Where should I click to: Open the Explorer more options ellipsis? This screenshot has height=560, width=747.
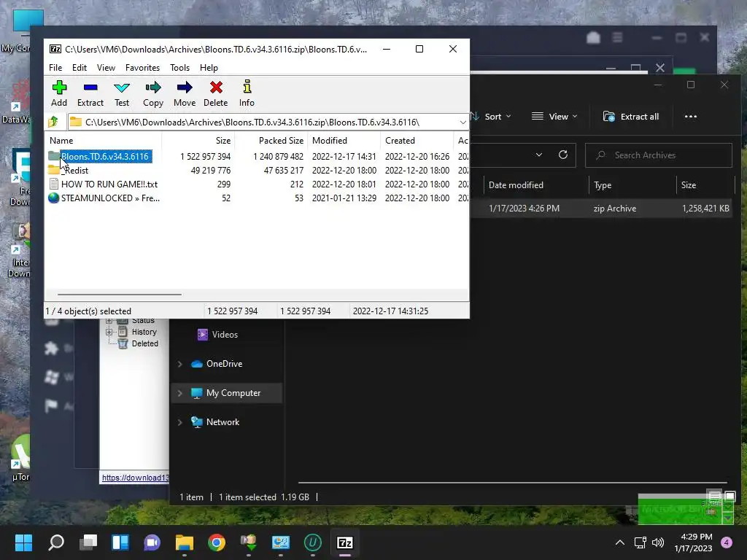click(690, 117)
